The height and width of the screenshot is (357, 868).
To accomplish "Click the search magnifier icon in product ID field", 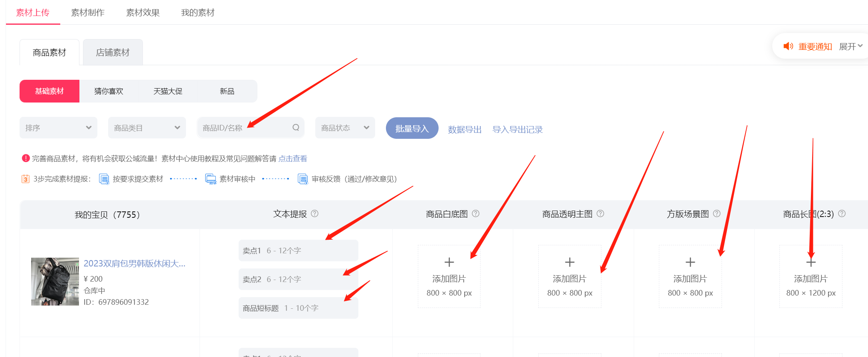I will (296, 128).
